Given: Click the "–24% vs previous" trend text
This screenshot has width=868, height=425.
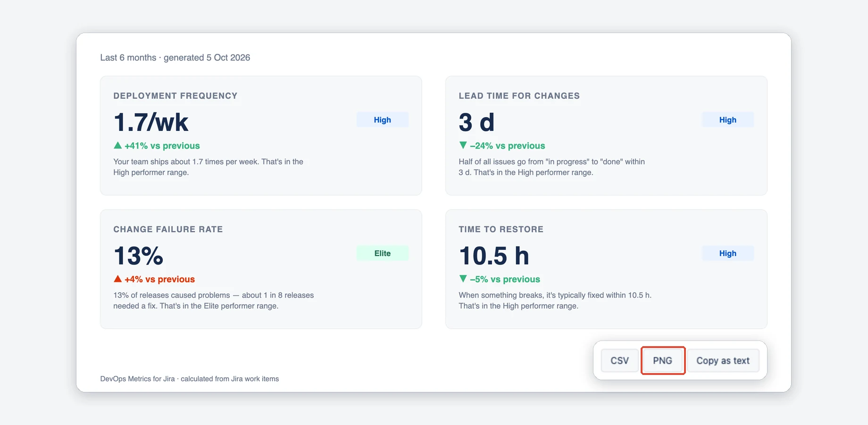Looking at the screenshot, I should pos(508,146).
